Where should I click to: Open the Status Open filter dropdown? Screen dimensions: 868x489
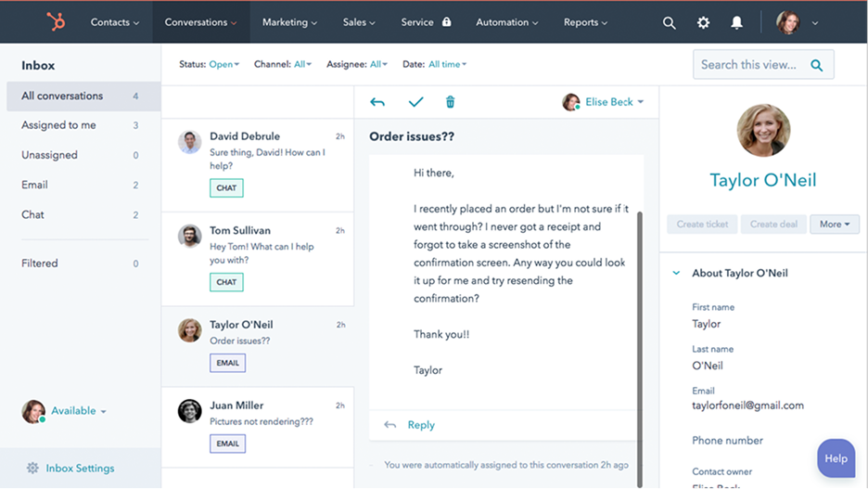(224, 64)
